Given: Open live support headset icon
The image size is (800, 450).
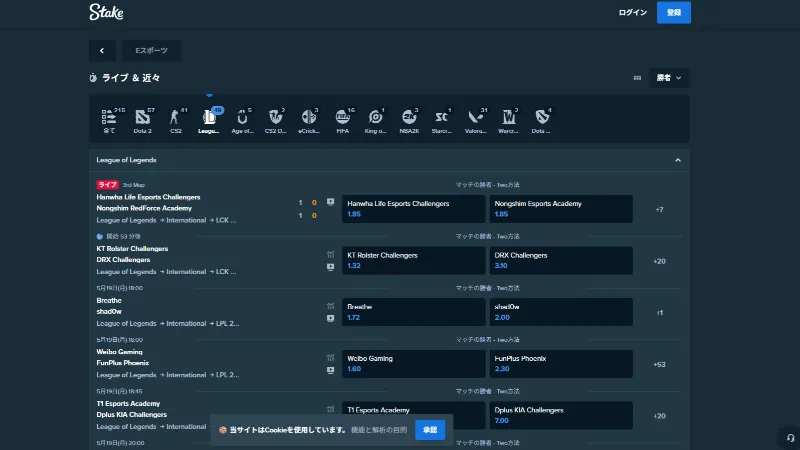Looking at the screenshot, I should pyautogui.click(x=790, y=438).
